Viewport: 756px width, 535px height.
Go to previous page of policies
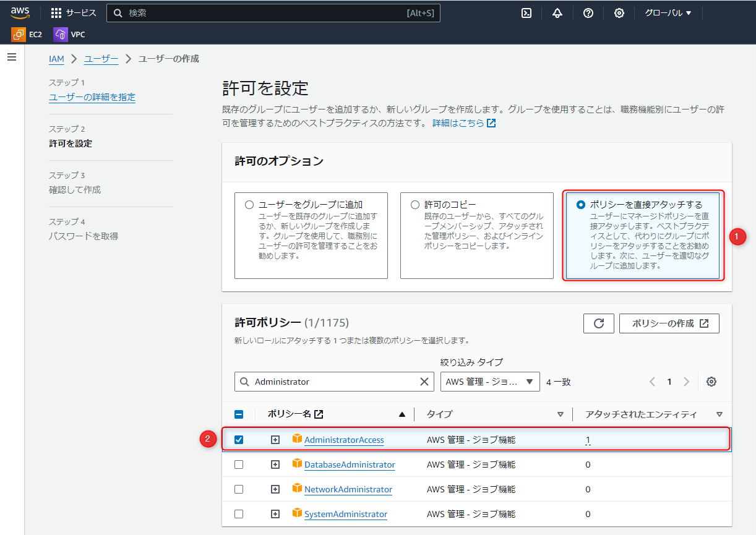point(652,382)
